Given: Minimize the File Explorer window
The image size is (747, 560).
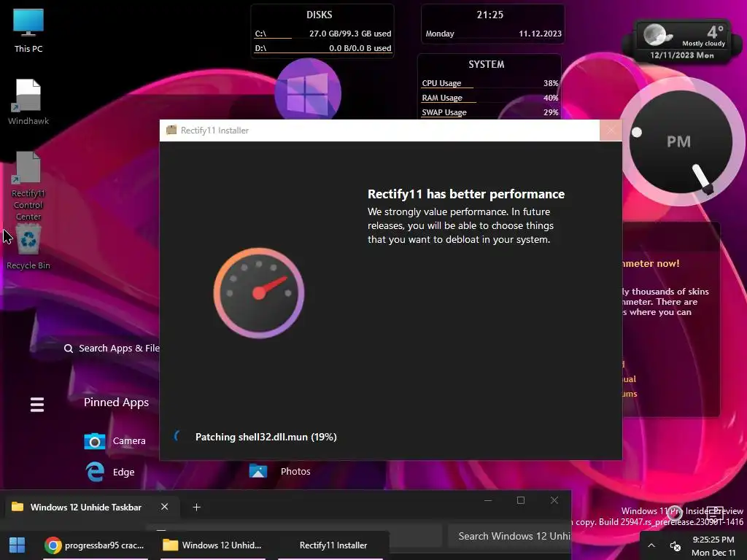Looking at the screenshot, I should (488, 500).
